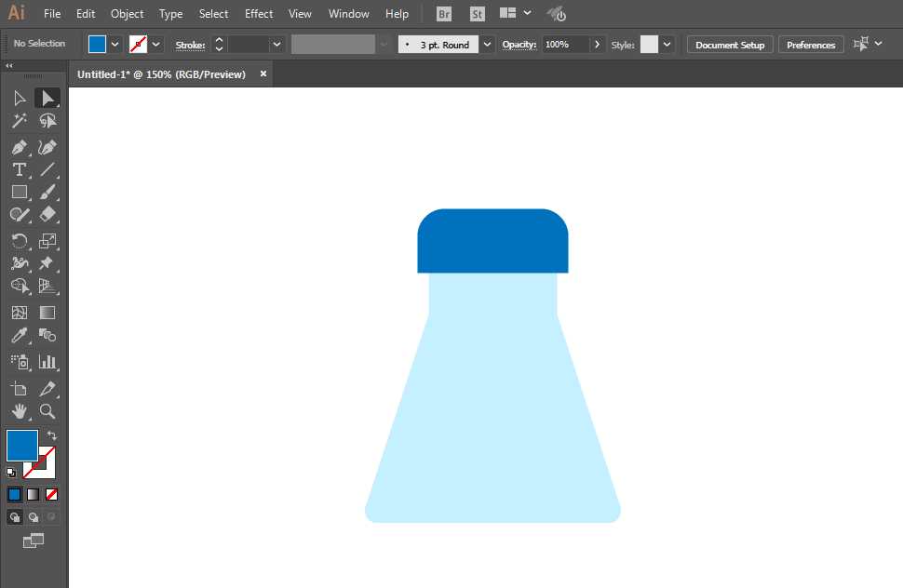Viewport: 903px width, 588px height.
Task: Select the Gradient tool
Action: (47, 313)
